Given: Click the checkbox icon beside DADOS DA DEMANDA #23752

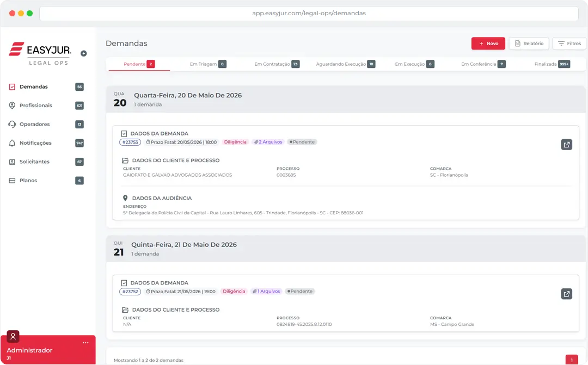Looking at the screenshot, I should coord(124,283).
